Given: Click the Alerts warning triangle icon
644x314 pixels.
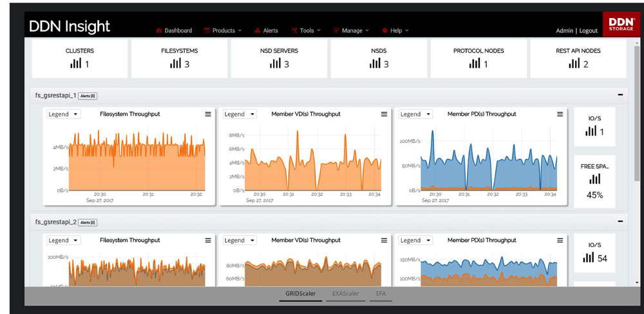Looking at the screenshot, I should [258, 30].
